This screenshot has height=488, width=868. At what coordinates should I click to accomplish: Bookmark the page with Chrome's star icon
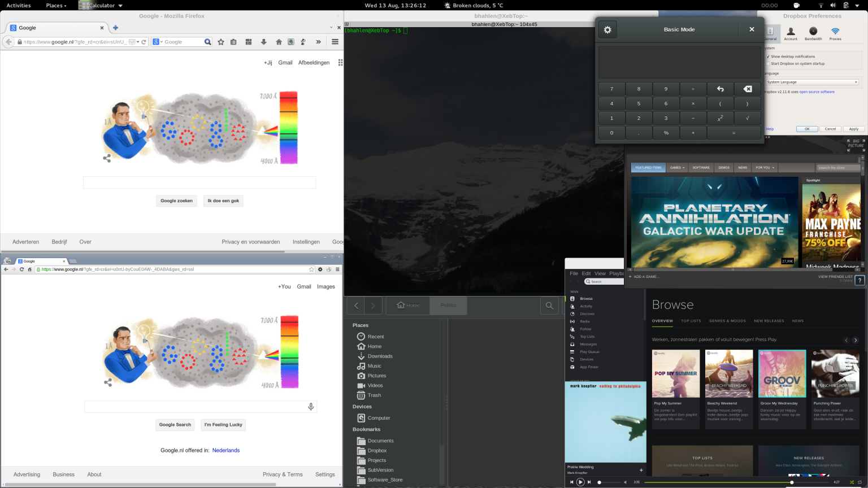pyautogui.click(x=311, y=269)
